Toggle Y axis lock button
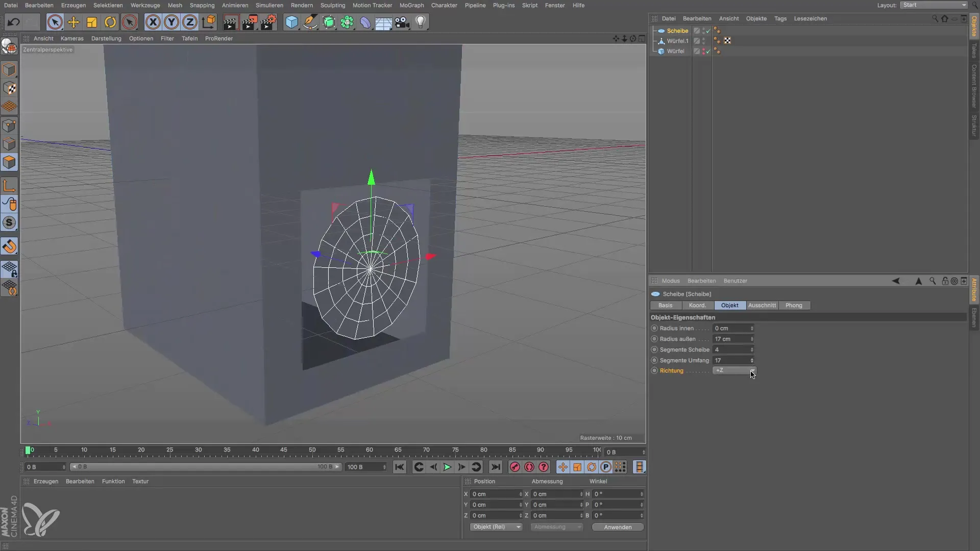The width and height of the screenshot is (980, 551). click(171, 22)
